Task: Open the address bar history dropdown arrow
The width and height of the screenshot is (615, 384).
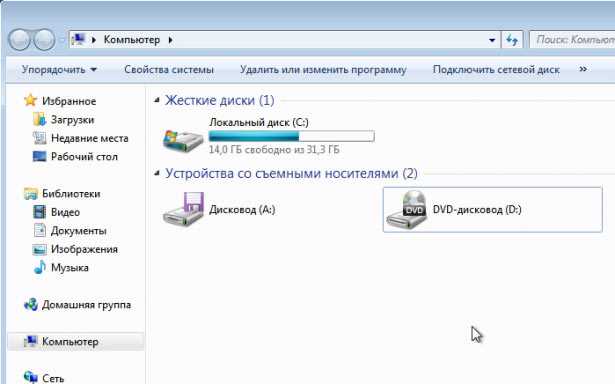Action: [x=492, y=40]
